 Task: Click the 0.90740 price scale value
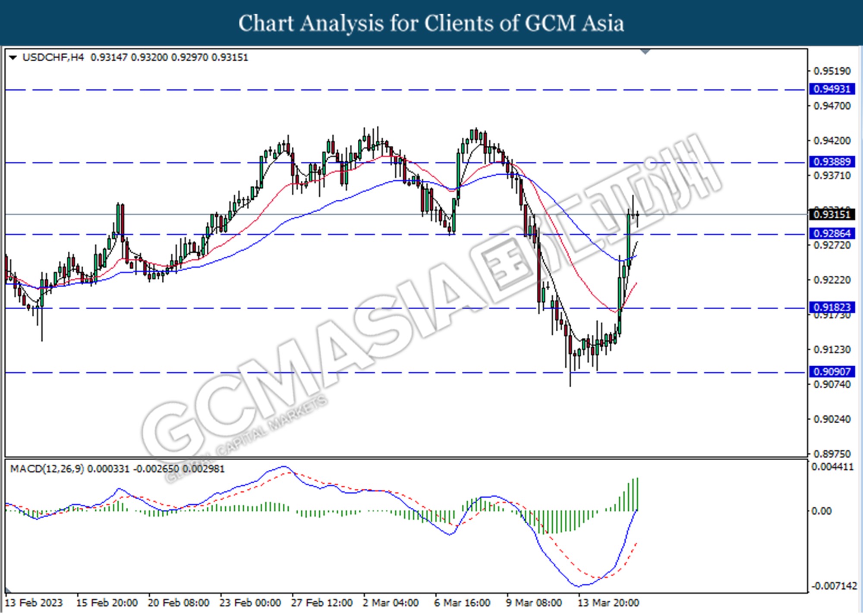(832, 385)
